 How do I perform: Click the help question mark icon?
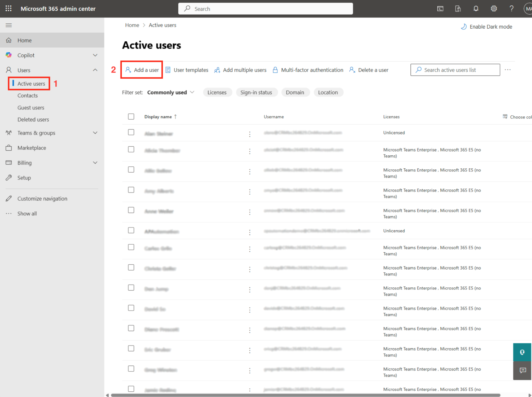(x=511, y=9)
